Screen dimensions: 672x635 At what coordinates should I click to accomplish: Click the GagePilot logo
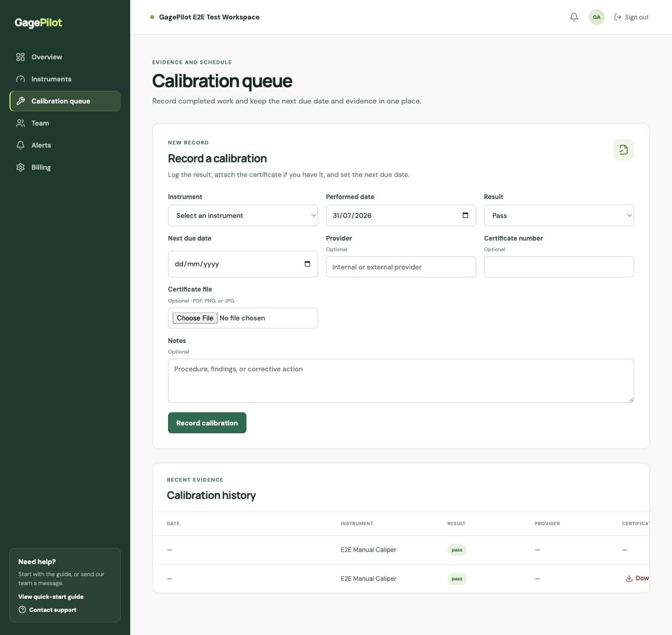[x=38, y=23]
